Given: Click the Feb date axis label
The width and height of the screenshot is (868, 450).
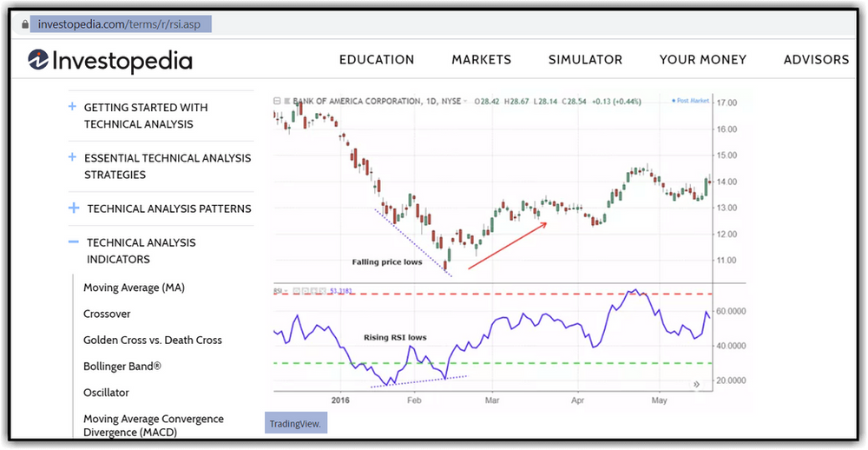Looking at the screenshot, I should point(414,400).
